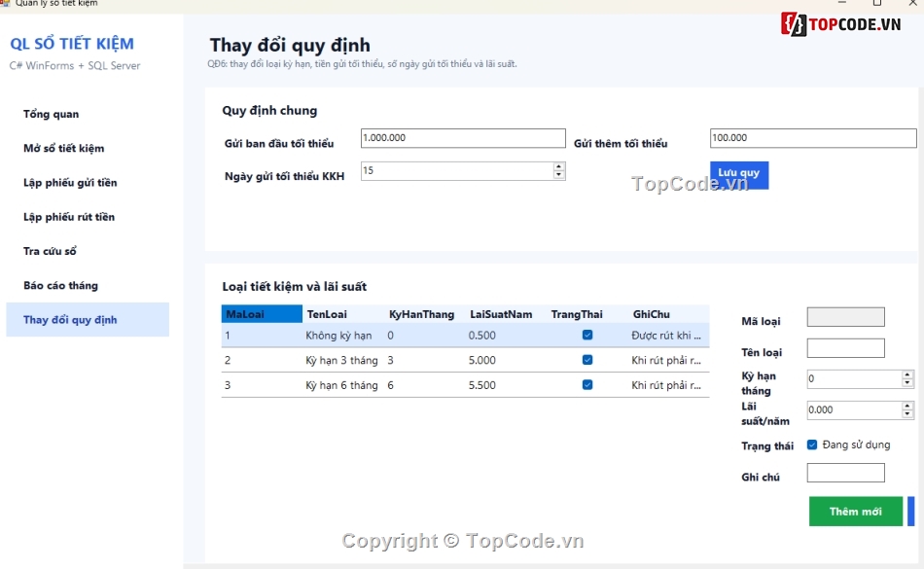Focus the Gửi ban đầu tối thiểu field
This screenshot has width=924, height=569.
(463, 138)
